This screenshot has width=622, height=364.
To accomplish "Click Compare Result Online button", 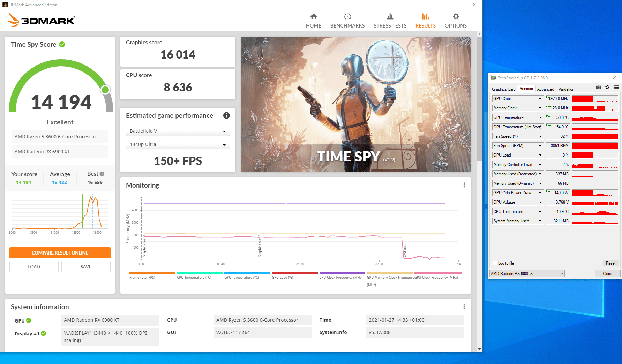I will 60,253.
